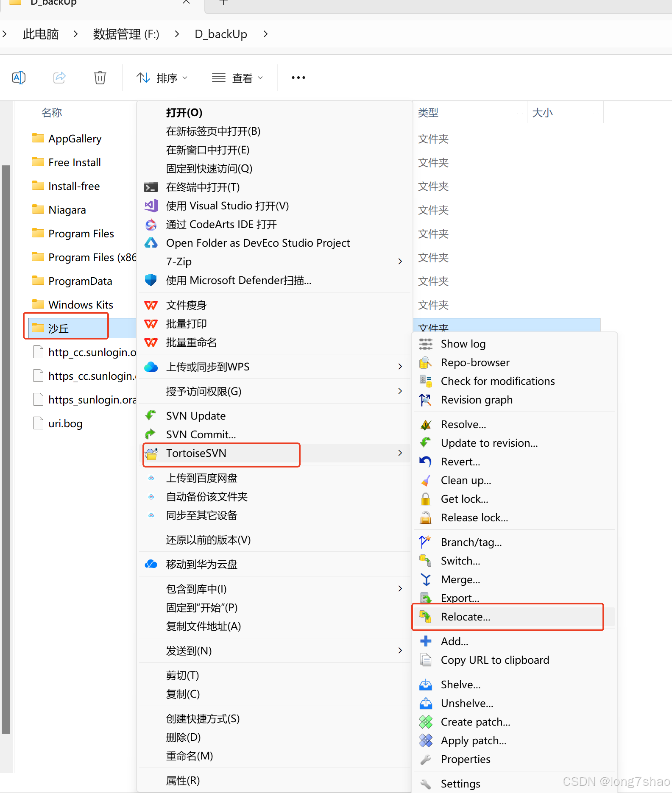Click the Branch/tag icon

click(x=426, y=543)
